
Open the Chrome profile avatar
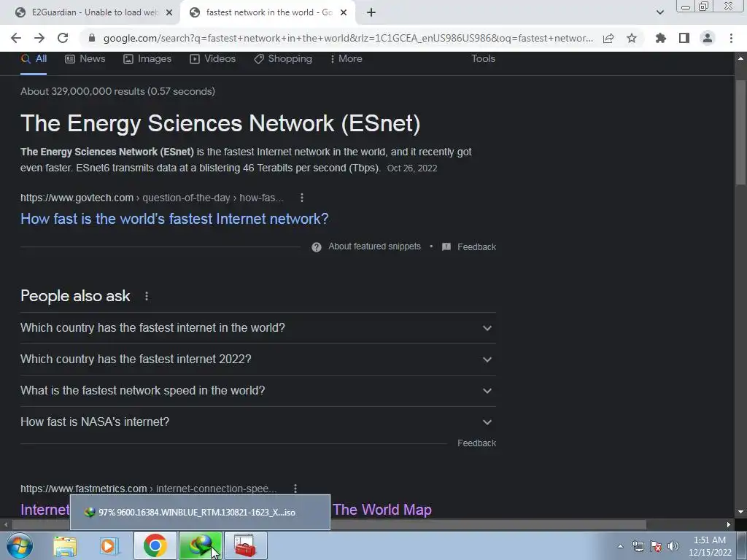pyautogui.click(x=708, y=38)
